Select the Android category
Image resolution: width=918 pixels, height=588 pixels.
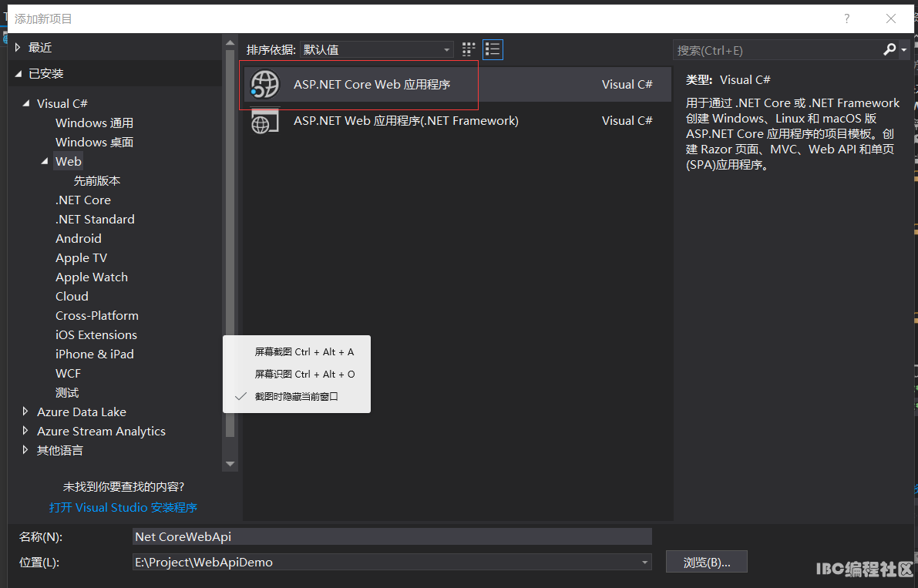coord(79,239)
